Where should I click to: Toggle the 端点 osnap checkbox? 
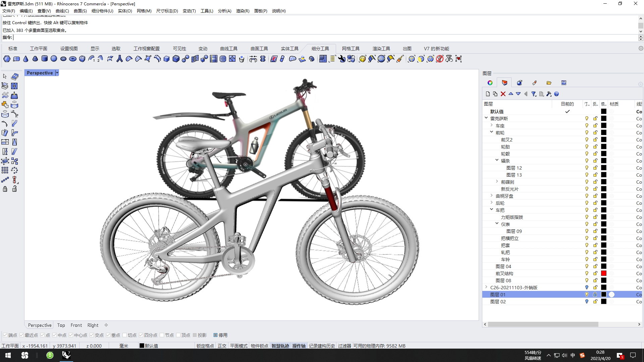pos(5,335)
